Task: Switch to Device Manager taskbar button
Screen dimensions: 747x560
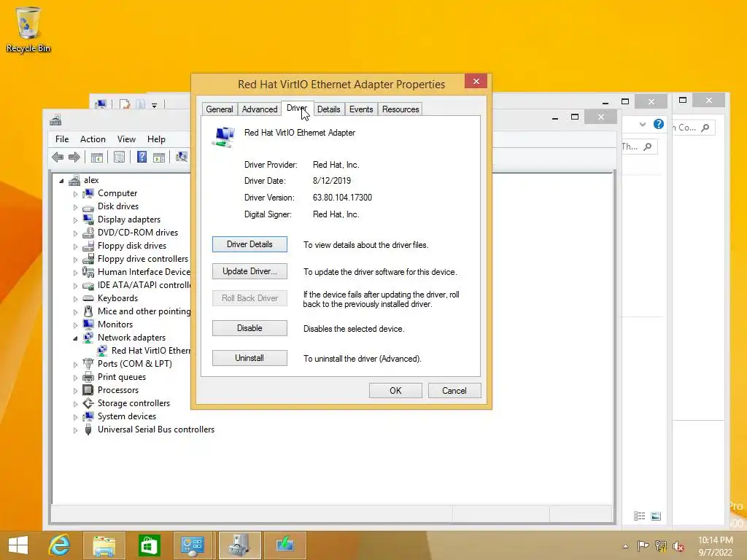Action: 239,545
